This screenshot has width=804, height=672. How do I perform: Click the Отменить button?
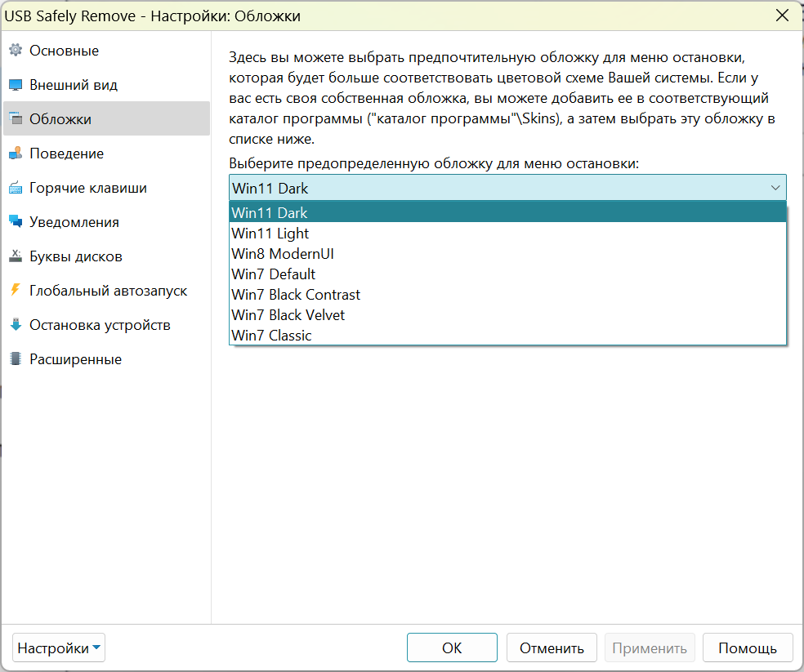tap(552, 648)
